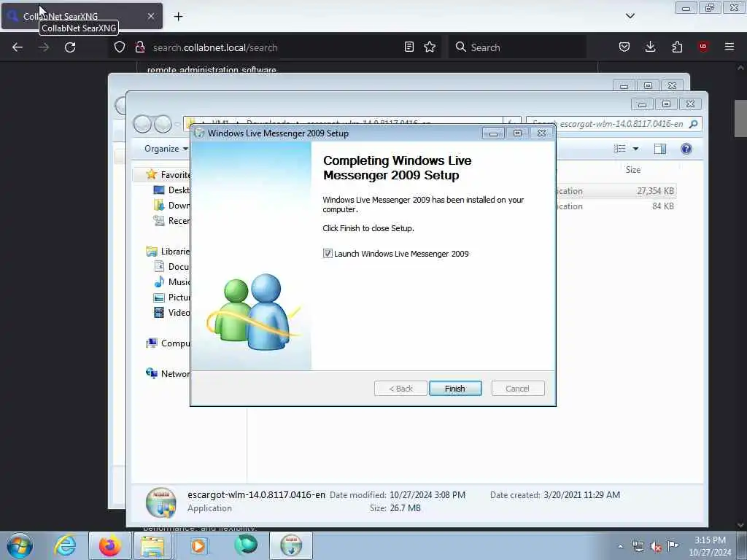Screen dimensions: 747x560
Task: Toggle Firefox reader view
Action: 409,47
